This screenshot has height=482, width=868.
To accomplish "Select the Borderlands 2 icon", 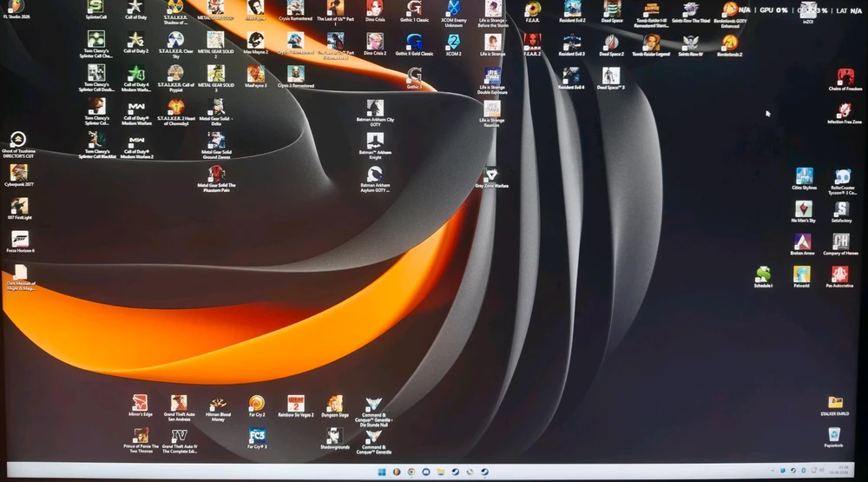I will [730, 43].
